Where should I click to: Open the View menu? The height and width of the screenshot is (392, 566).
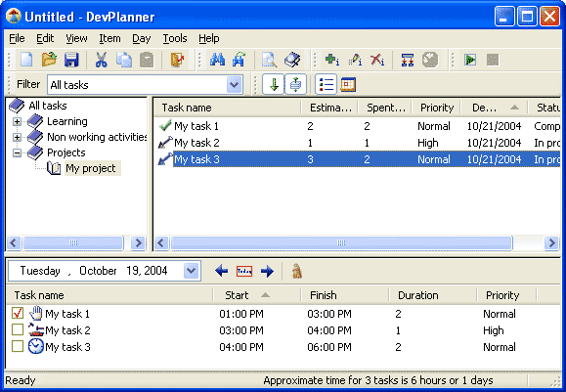click(76, 38)
